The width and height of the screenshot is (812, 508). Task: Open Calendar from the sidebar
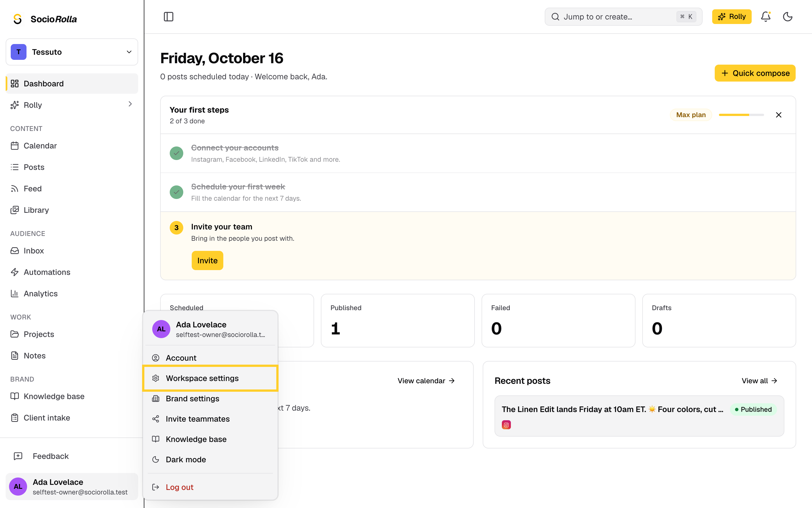72,145
